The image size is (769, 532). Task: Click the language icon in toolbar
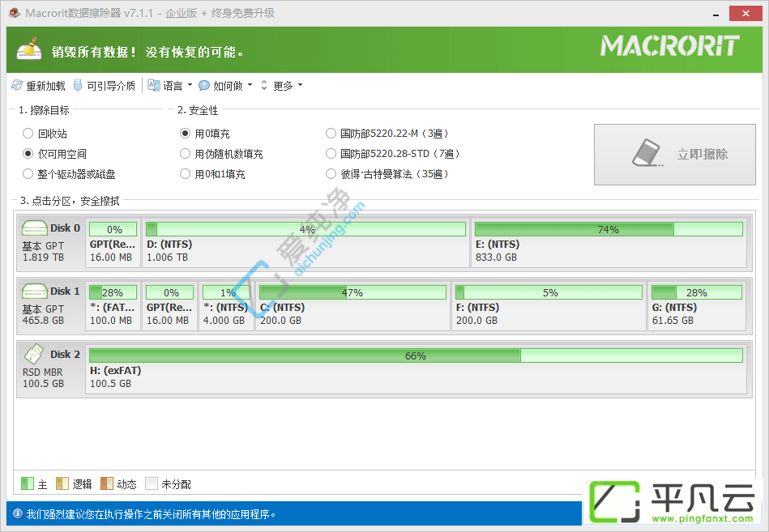(x=154, y=85)
